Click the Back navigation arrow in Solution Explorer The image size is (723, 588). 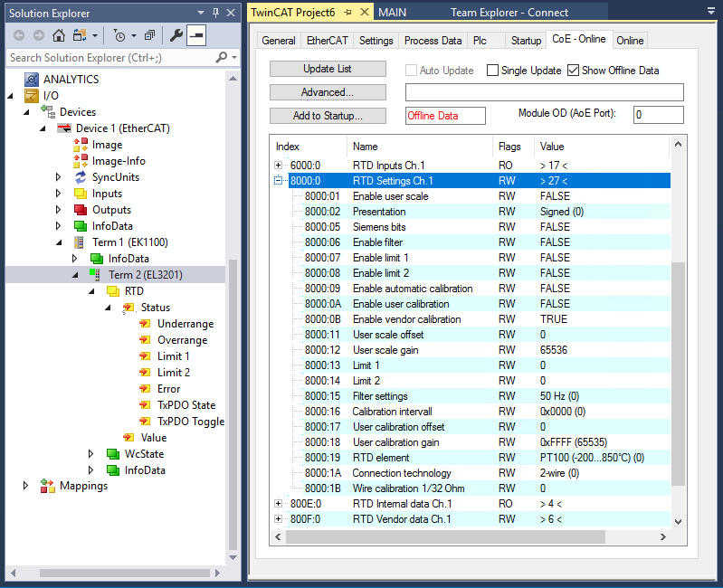[x=19, y=35]
